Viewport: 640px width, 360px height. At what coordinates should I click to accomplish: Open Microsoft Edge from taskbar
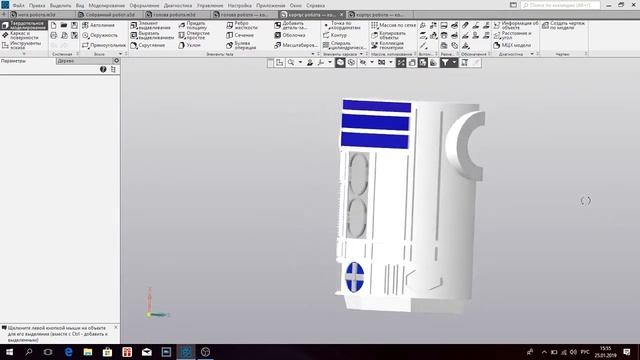pos(68,352)
